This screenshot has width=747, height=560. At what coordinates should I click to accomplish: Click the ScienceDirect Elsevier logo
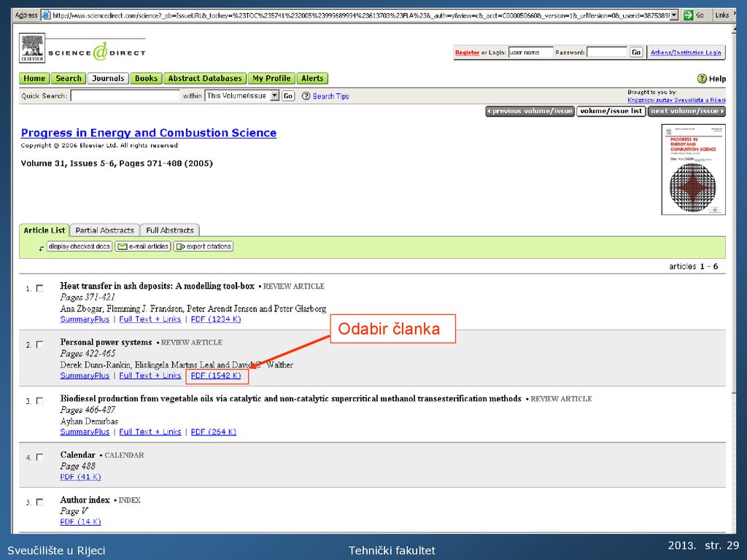(82, 49)
